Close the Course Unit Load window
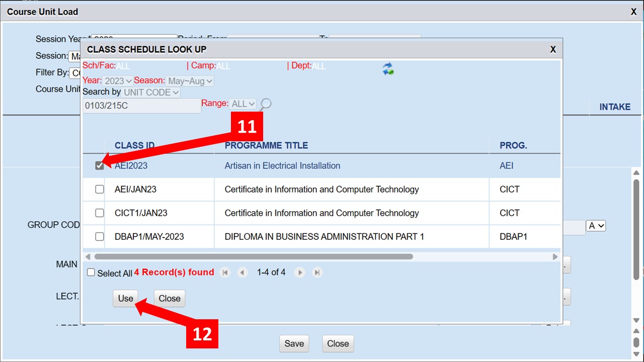This screenshot has width=644, height=362. click(x=634, y=12)
